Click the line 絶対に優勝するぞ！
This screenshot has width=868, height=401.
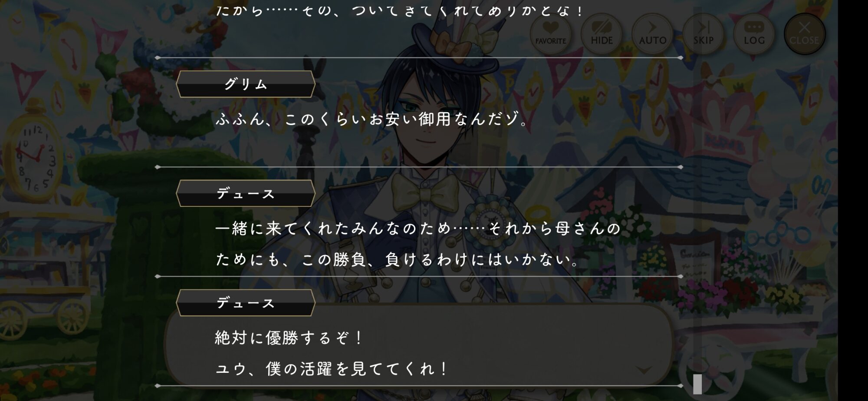point(289,338)
